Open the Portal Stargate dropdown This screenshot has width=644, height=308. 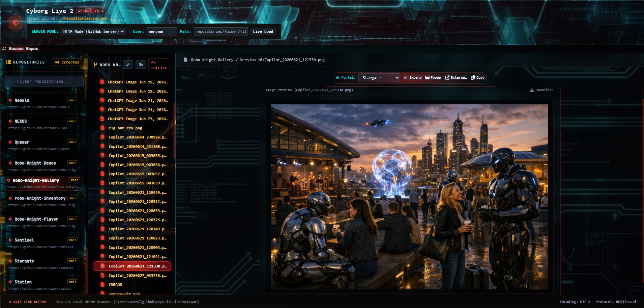pyautogui.click(x=379, y=78)
